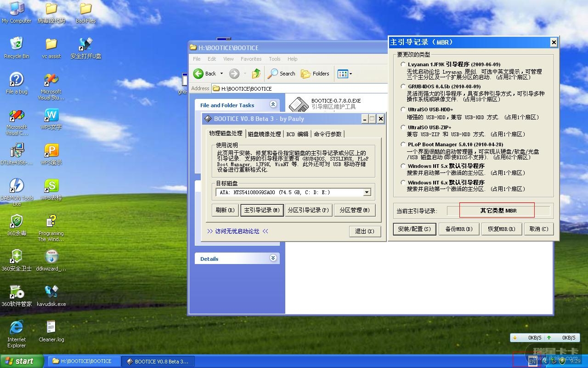The height and width of the screenshot is (368, 588).
Task: Click the 退出(X) exit button
Action: [365, 231]
